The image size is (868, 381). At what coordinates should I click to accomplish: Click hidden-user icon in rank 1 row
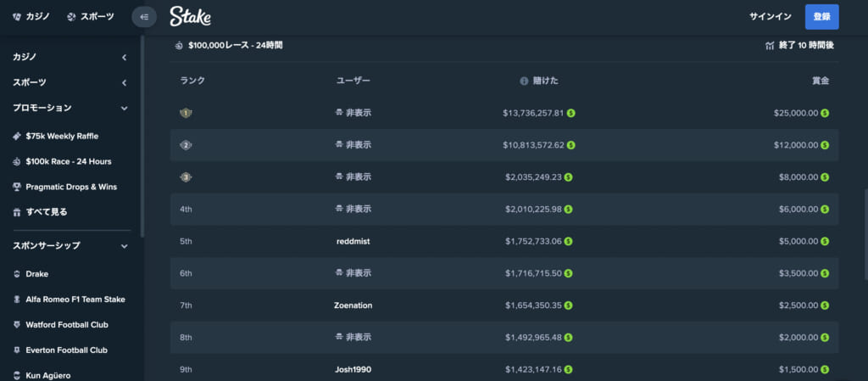click(339, 112)
